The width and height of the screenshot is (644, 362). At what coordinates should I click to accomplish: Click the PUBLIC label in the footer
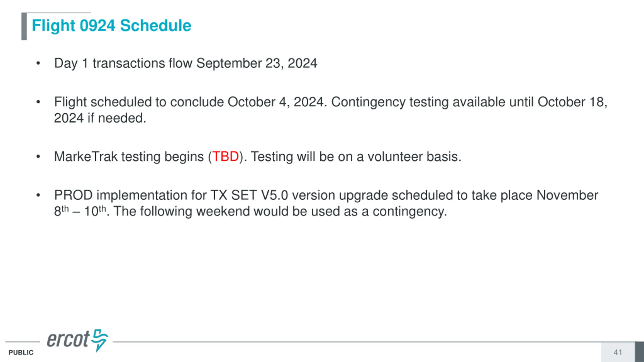coord(21,352)
